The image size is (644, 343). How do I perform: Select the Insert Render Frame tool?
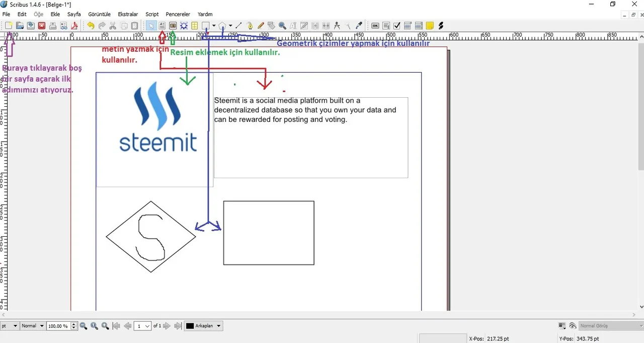[x=184, y=26]
